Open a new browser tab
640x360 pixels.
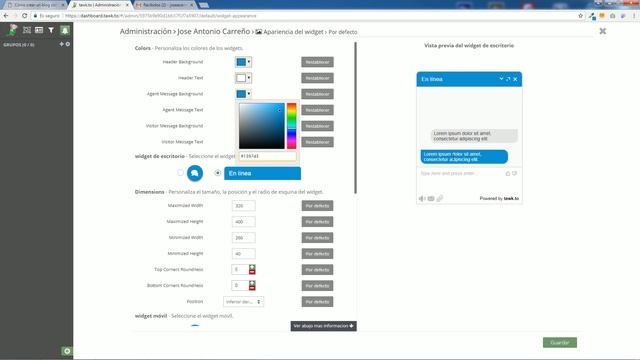(204, 5)
